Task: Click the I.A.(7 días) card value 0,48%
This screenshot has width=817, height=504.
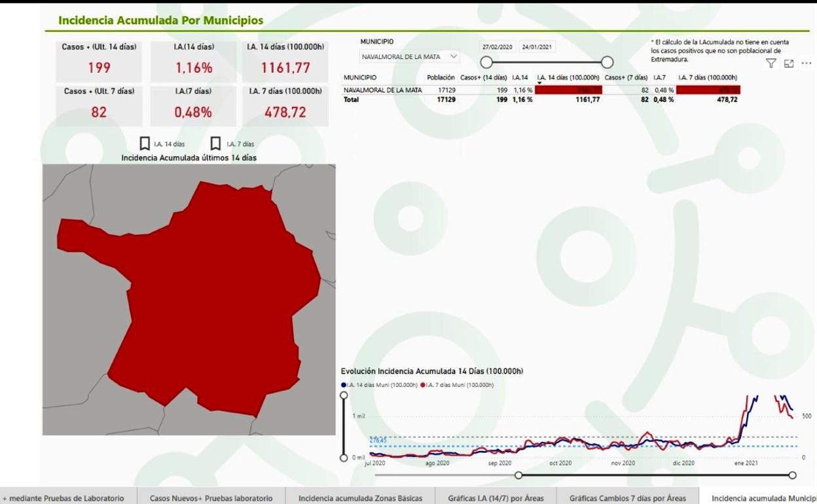Action: (193, 112)
